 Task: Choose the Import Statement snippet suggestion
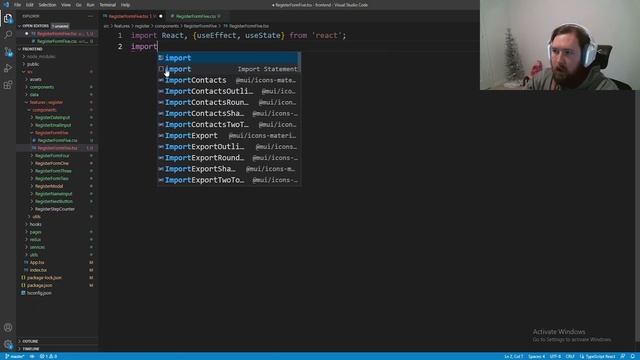229,69
